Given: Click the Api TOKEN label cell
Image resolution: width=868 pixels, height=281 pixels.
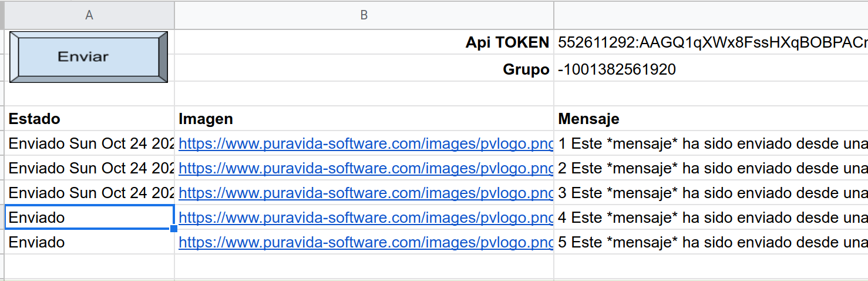Looking at the screenshot, I should pos(507,42).
